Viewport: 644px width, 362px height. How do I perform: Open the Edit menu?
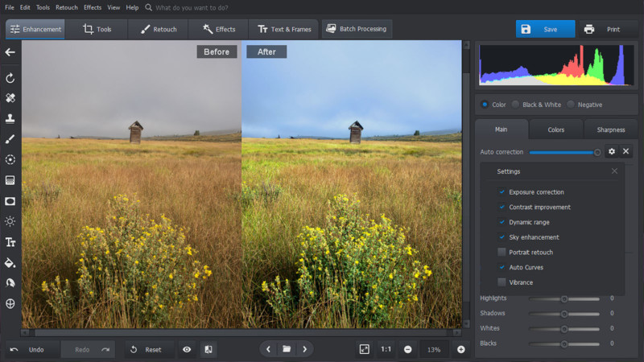(25, 7)
